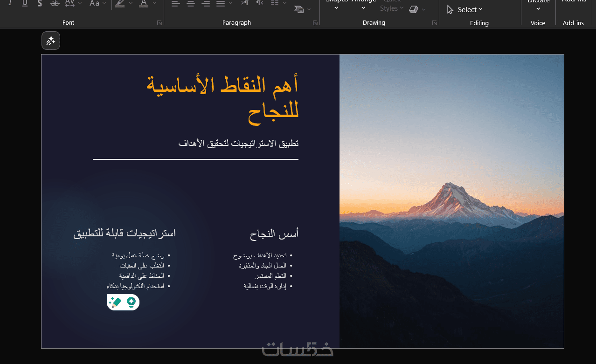Select heading 'أسس النجاح'
596x364 pixels.
coord(274,234)
